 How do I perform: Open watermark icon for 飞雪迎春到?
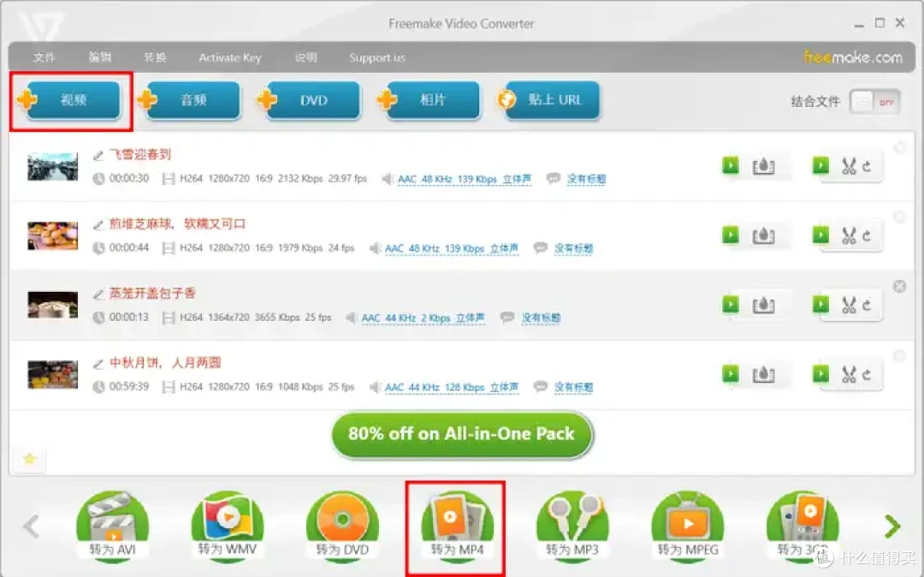tap(764, 166)
